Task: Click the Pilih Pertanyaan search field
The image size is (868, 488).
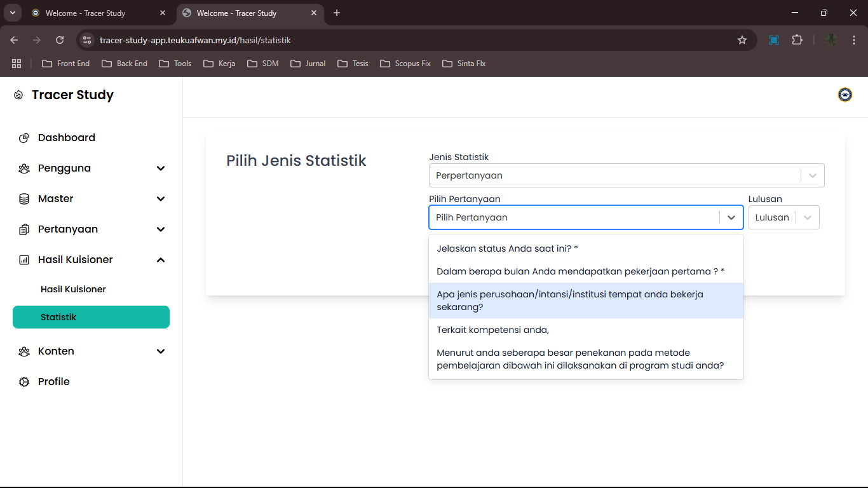Action: [x=575, y=217]
